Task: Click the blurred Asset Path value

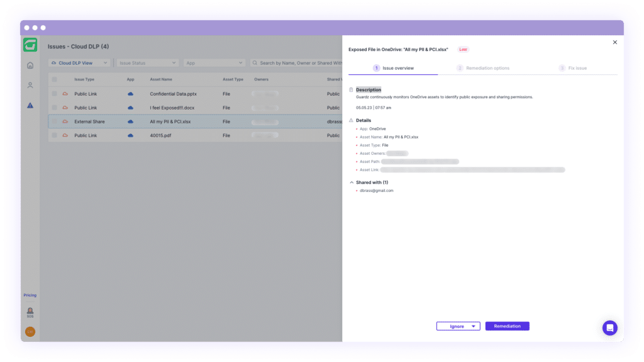Action: tap(420, 162)
